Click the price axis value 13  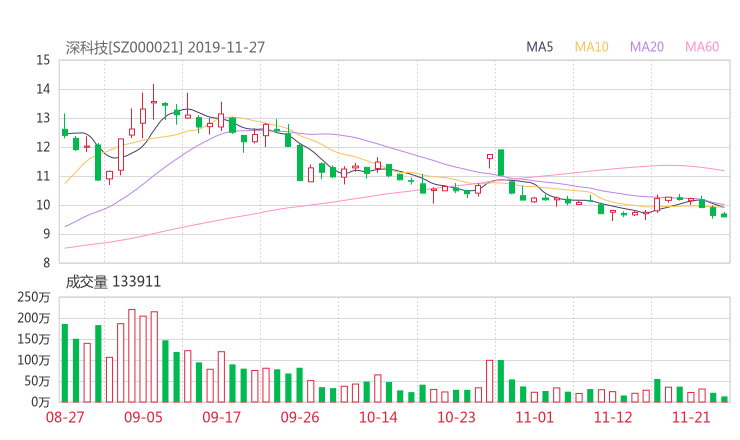[x=43, y=118]
